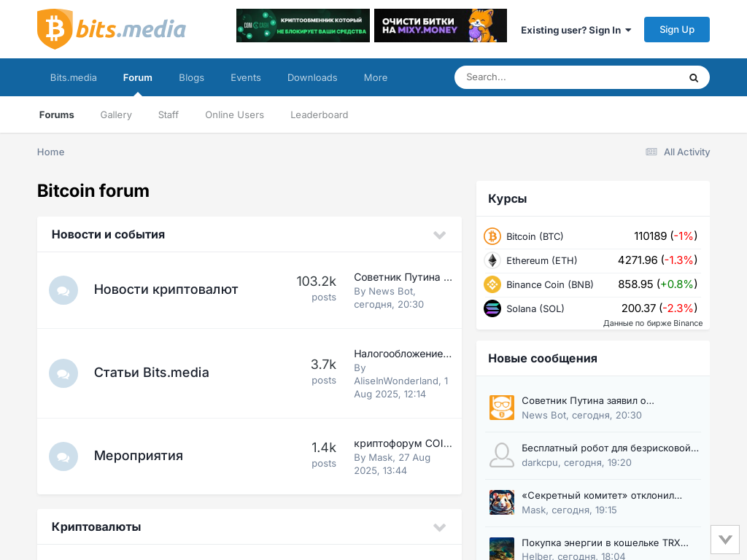Viewport: 747px width, 560px height.
Task: Collapse the Новости и события section
Action: click(x=439, y=235)
